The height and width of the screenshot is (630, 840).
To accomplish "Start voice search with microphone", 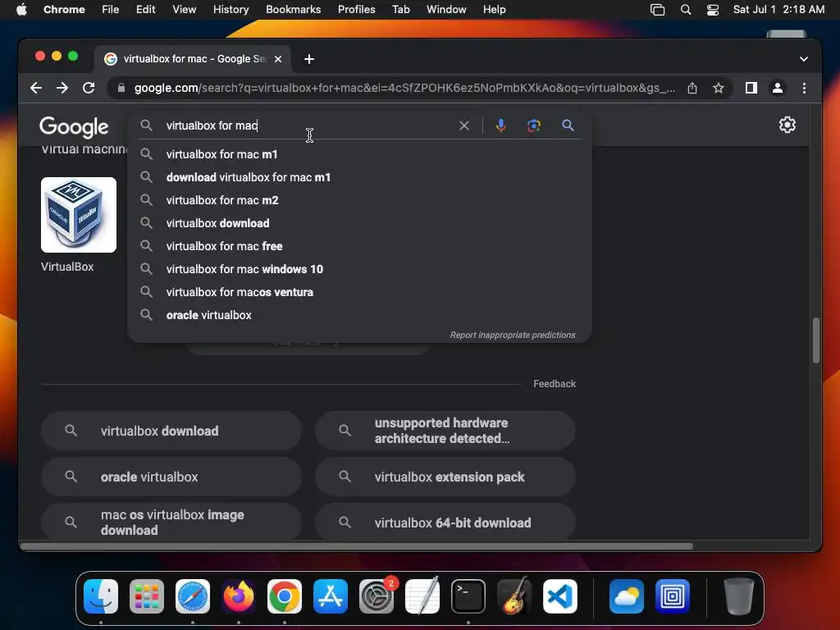I will [x=501, y=126].
